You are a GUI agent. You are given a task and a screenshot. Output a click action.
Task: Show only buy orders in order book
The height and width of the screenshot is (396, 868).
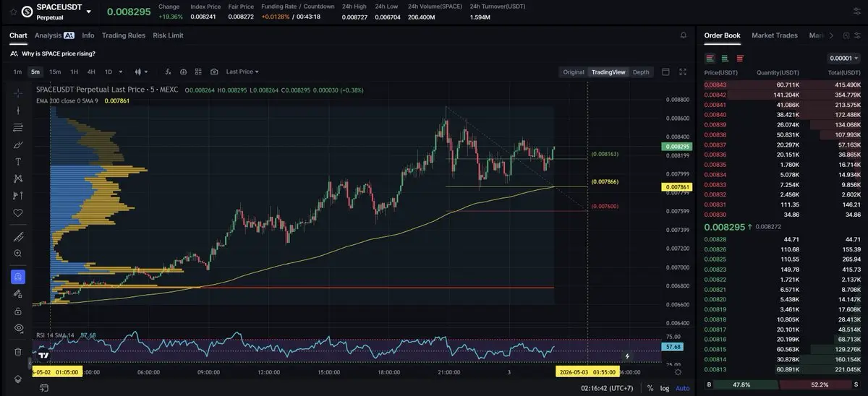pyautogui.click(x=726, y=58)
